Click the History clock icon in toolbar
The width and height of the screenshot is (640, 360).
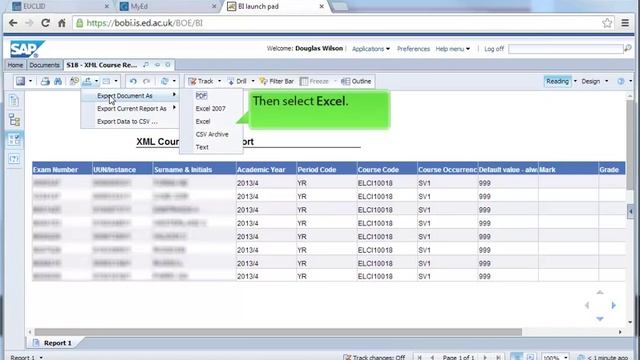(x=74, y=81)
